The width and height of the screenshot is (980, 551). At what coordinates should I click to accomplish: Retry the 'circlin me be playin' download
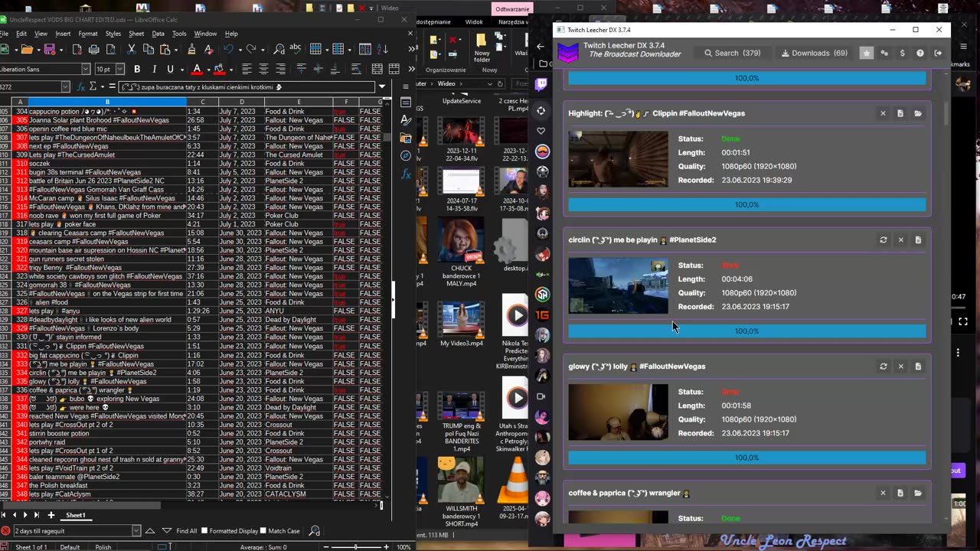point(883,240)
